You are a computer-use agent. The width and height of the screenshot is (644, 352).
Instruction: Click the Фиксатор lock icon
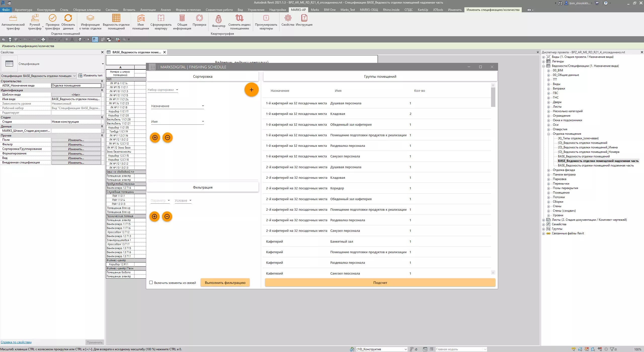(x=218, y=19)
